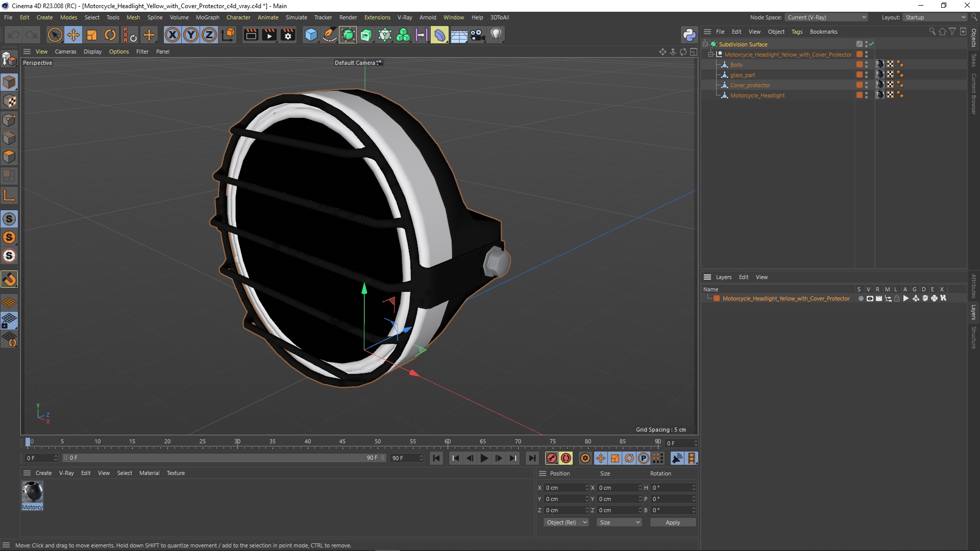
Task: Open the Python script icon
Action: click(689, 35)
